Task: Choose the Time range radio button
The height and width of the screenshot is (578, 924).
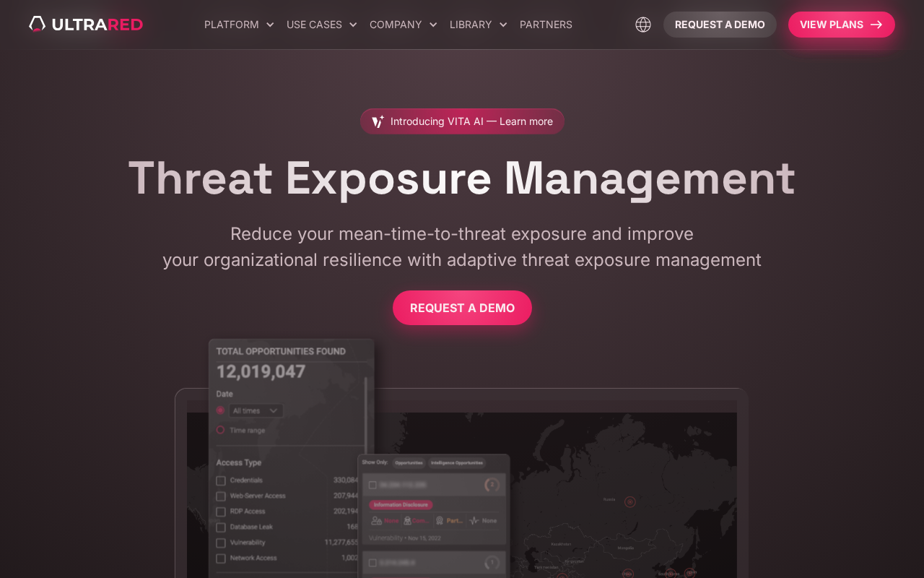Action: (x=221, y=430)
